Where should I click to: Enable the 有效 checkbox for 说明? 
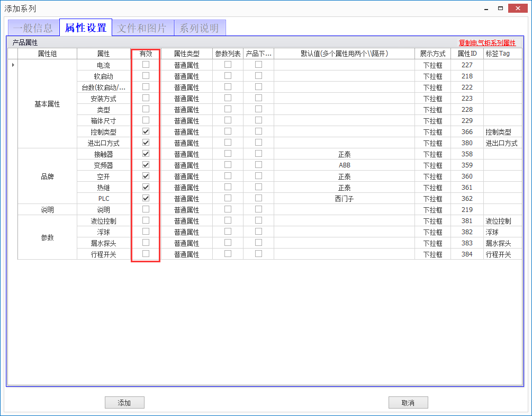(x=145, y=209)
